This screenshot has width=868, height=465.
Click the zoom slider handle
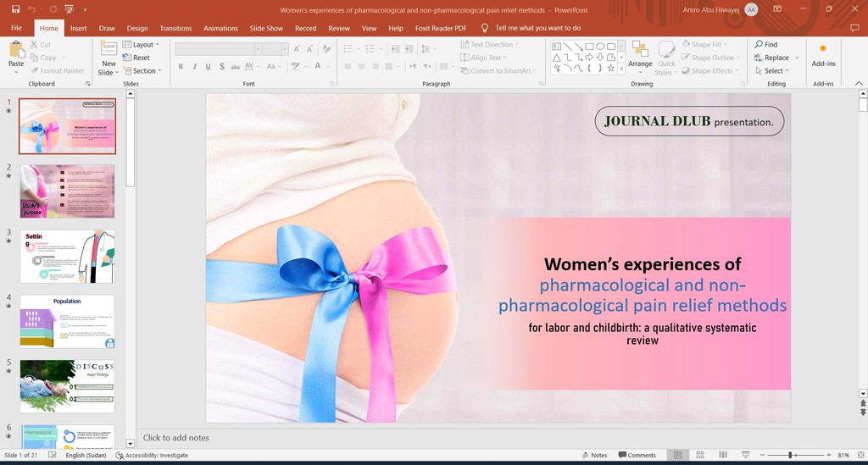(x=791, y=455)
